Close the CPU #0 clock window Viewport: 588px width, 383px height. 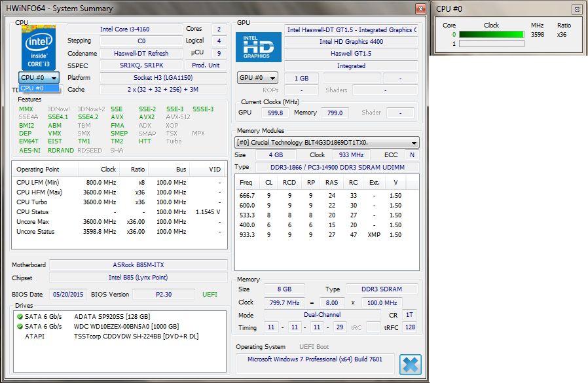(577, 9)
